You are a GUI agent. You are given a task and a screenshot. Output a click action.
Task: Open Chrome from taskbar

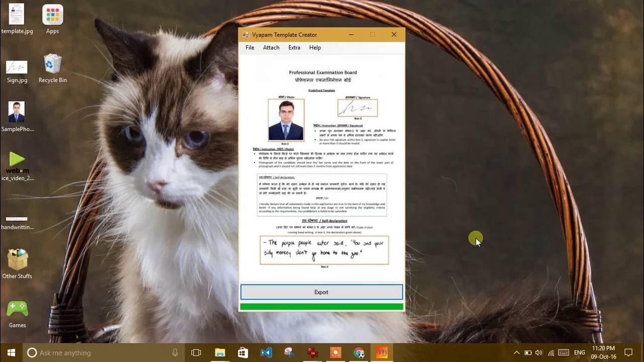(359, 353)
